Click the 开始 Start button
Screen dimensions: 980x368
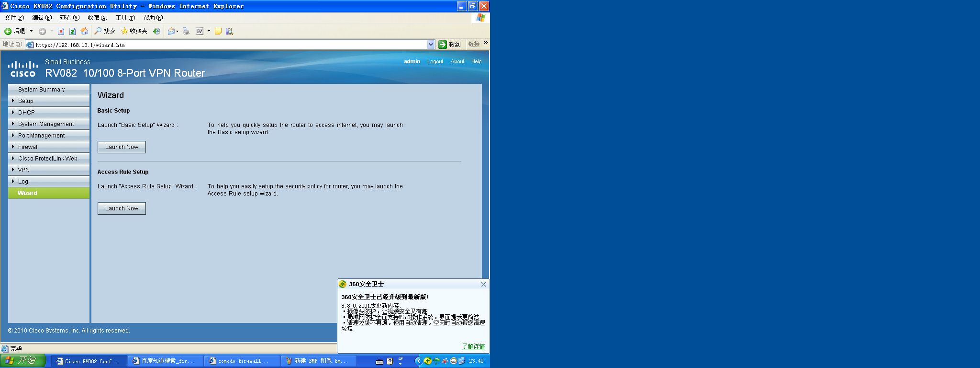pyautogui.click(x=23, y=361)
